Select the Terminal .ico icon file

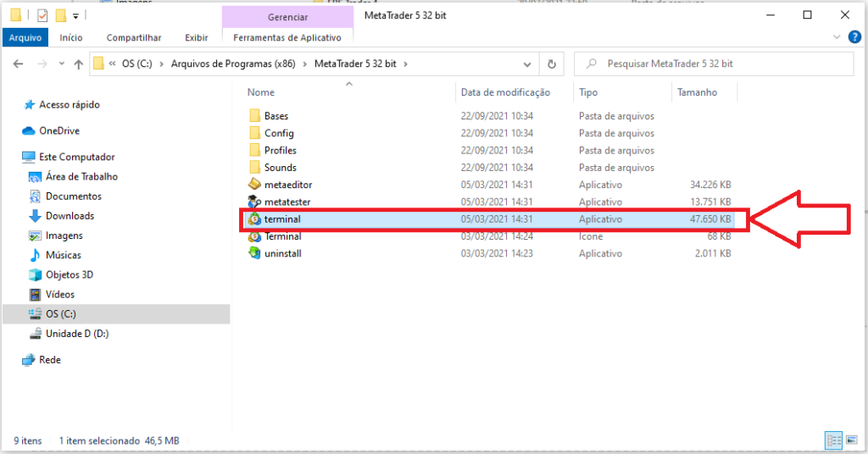coord(255,236)
